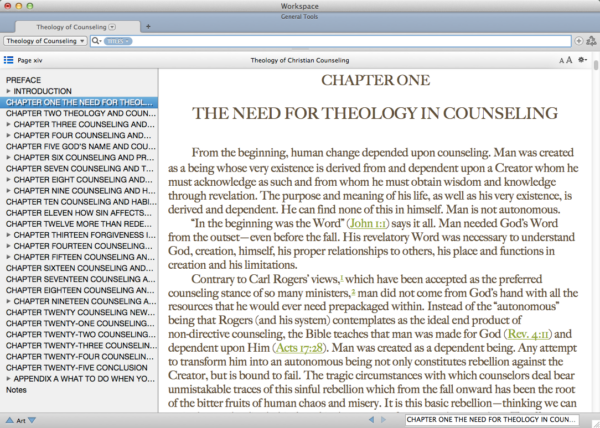Open CHAPTER TWENTY-ONE COUNSELING entry
This screenshot has width=600, height=428.
click(x=80, y=324)
